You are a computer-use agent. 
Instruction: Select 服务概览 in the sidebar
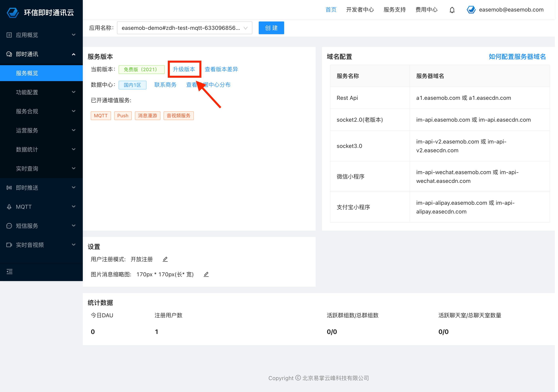pyautogui.click(x=41, y=73)
